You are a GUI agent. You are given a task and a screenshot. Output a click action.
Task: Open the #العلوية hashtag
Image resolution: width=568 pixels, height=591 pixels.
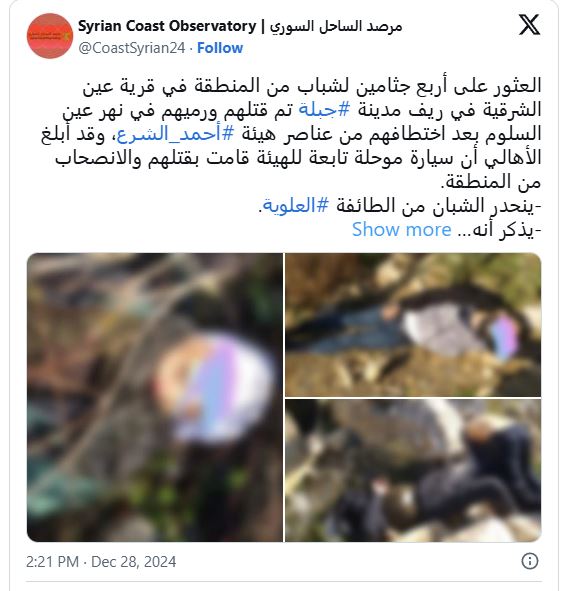point(295,206)
